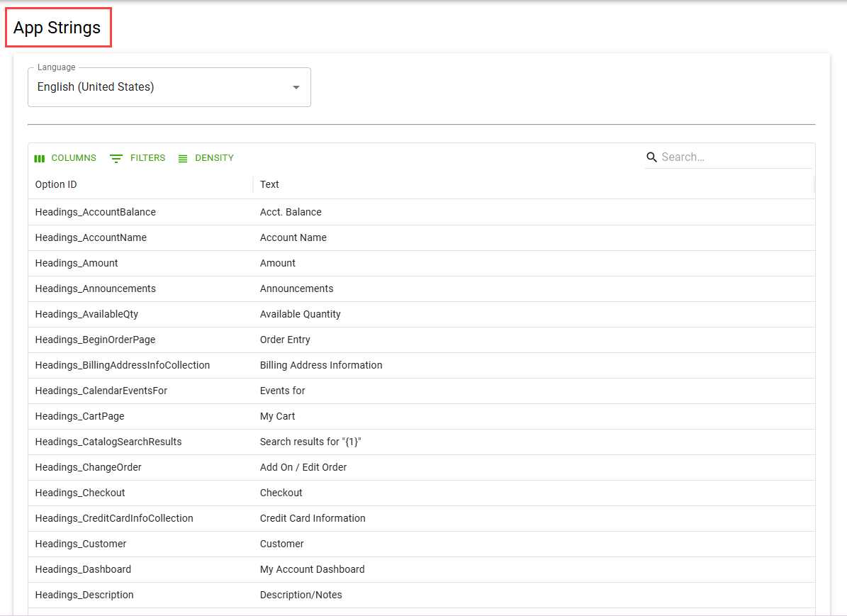Click the magnifying glass search icon
Viewport: 847px width, 616px height.
[x=651, y=157]
